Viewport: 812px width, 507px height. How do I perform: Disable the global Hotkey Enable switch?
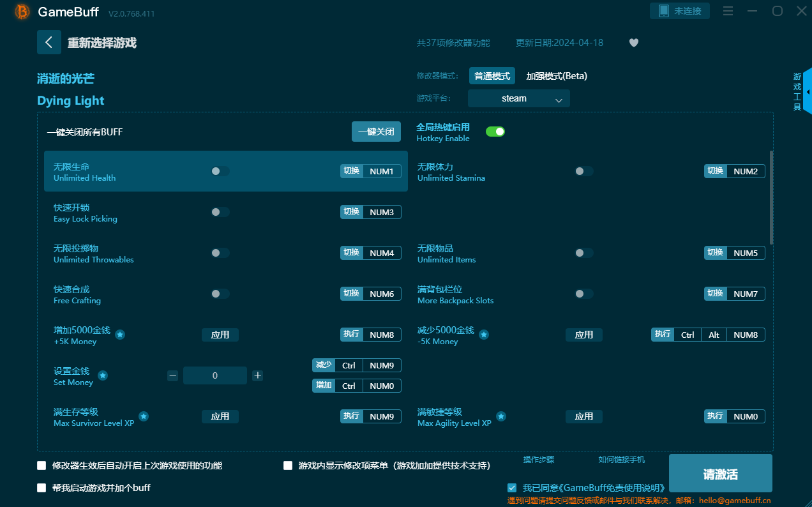pyautogui.click(x=495, y=132)
